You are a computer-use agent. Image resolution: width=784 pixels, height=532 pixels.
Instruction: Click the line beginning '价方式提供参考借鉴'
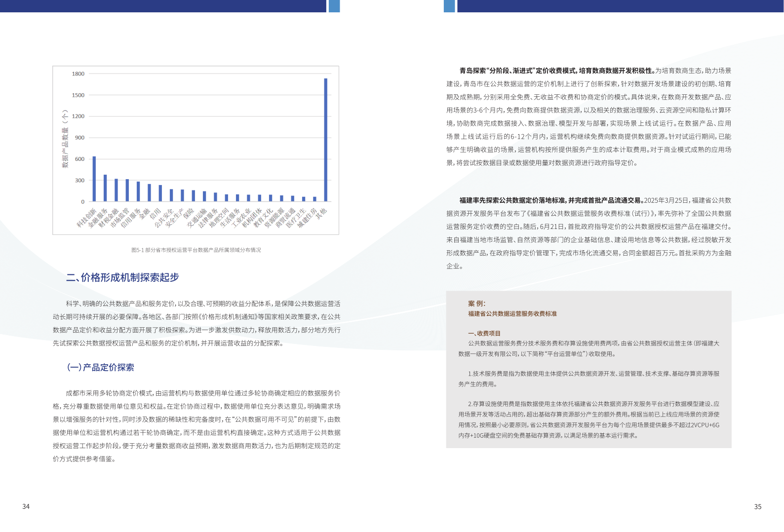(84, 459)
